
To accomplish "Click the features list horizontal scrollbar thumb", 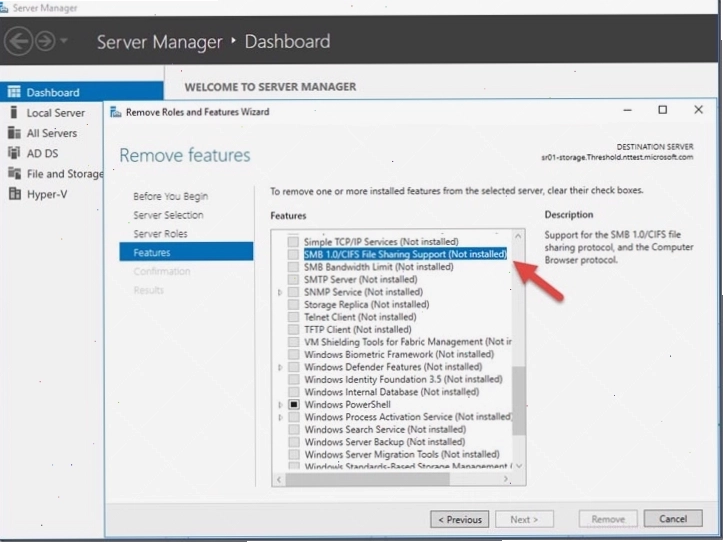I will [367, 479].
